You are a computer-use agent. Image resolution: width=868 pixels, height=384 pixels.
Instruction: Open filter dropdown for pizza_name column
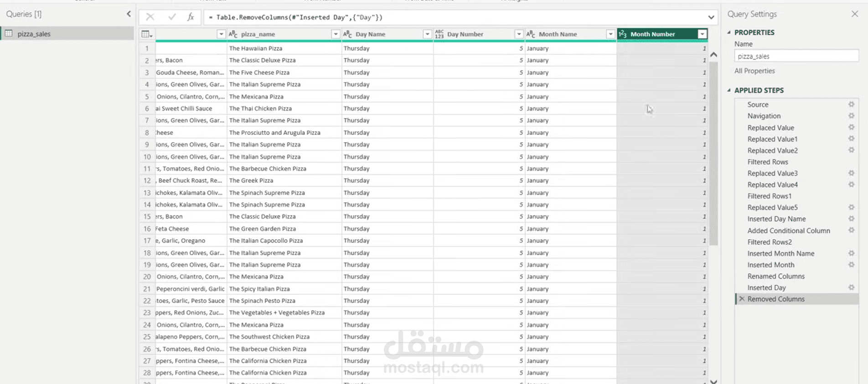click(x=336, y=34)
